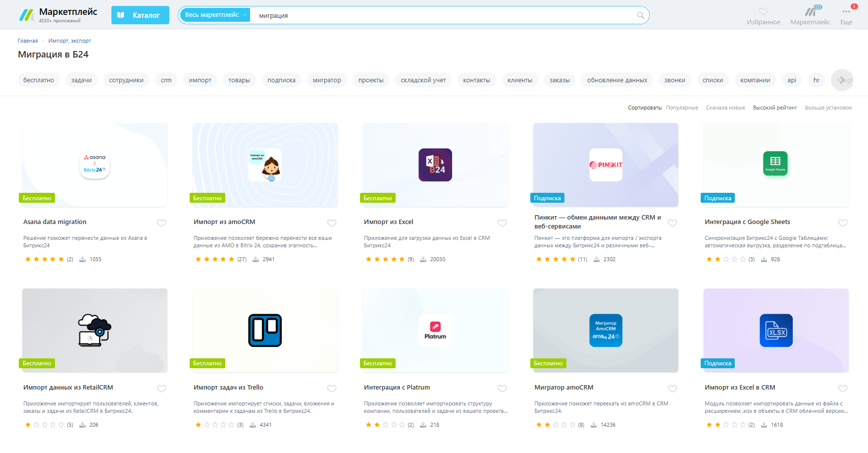Click star rating of Импорт из Excel
This screenshot has height=453, width=868.
(385, 259)
